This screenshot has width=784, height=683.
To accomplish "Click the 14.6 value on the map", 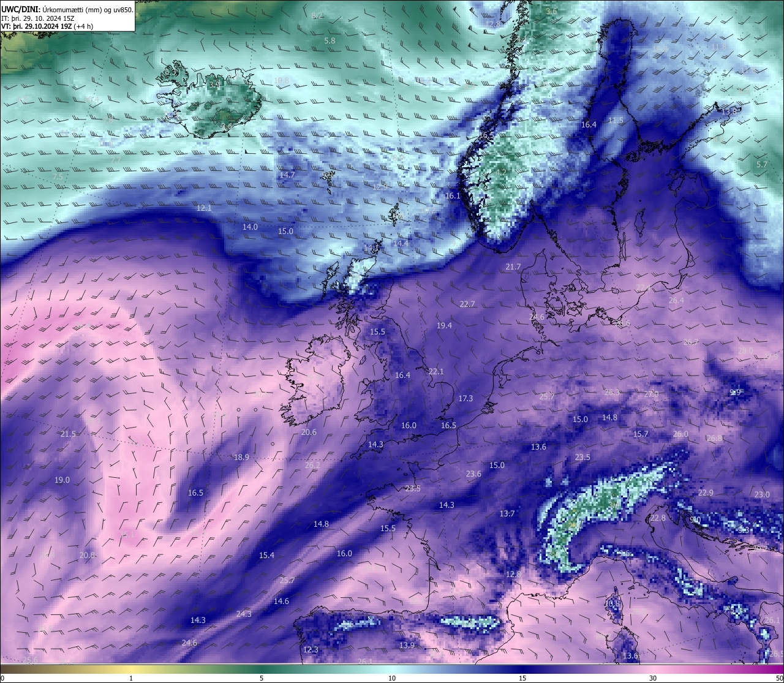I will [x=281, y=602].
